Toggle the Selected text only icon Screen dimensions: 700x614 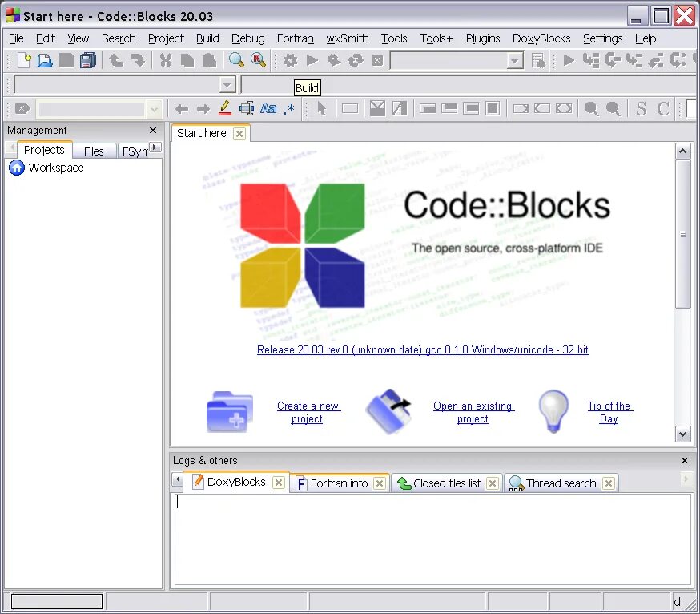click(x=247, y=108)
